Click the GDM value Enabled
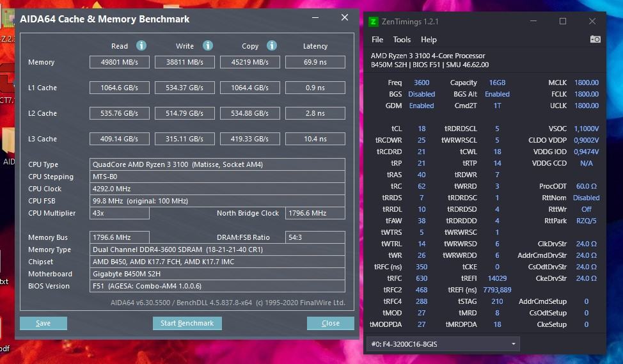The image size is (623, 364). click(x=422, y=106)
